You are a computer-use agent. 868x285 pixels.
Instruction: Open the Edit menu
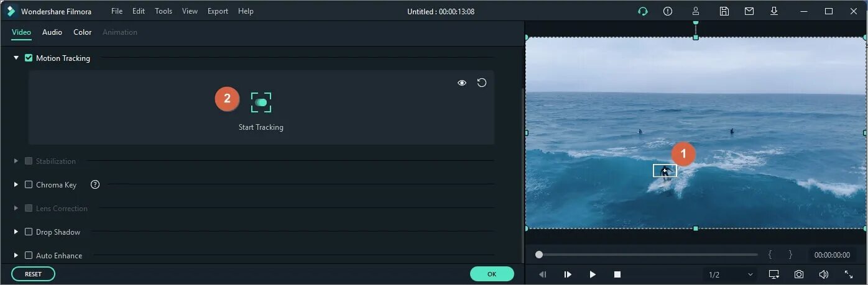pos(139,11)
